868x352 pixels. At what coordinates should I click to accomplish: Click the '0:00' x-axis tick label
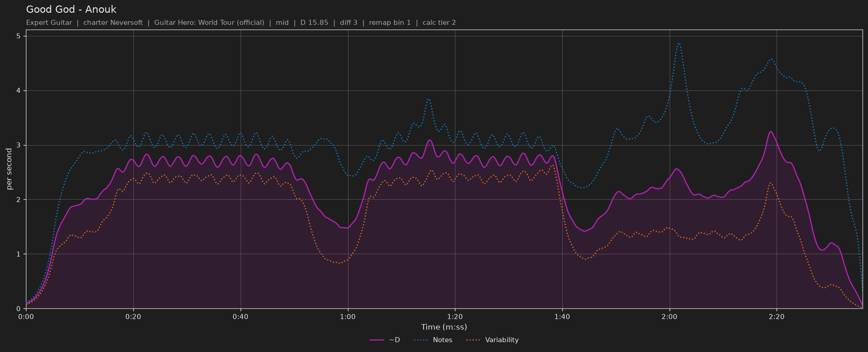coord(26,317)
